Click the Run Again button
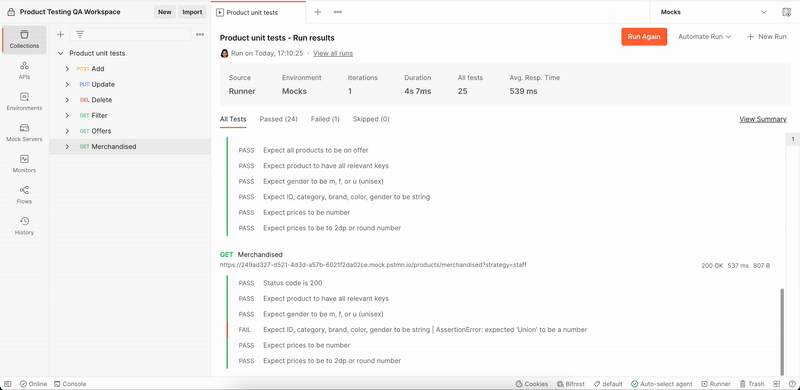800x390 pixels. [644, 37]
